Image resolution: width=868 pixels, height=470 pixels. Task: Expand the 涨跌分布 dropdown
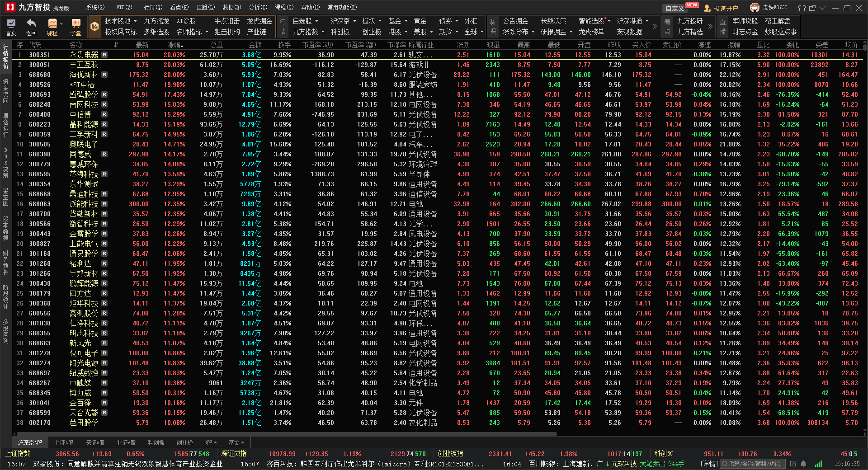pos(519,32)
